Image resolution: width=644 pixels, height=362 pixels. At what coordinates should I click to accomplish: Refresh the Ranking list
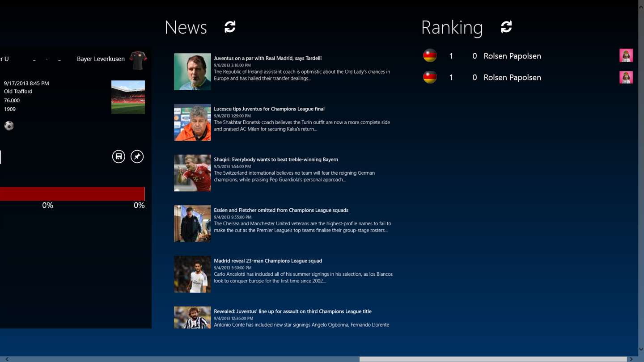[506, 27]
